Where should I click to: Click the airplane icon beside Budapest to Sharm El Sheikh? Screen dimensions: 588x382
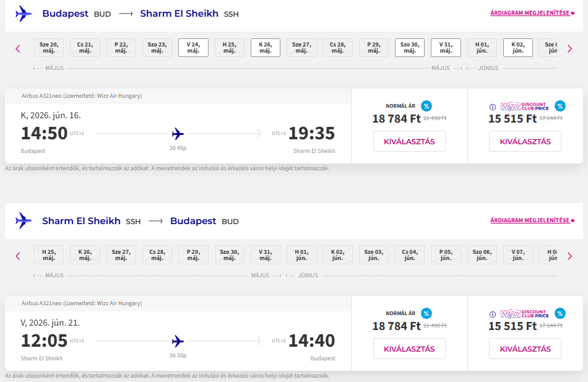(x=24, y=14)
